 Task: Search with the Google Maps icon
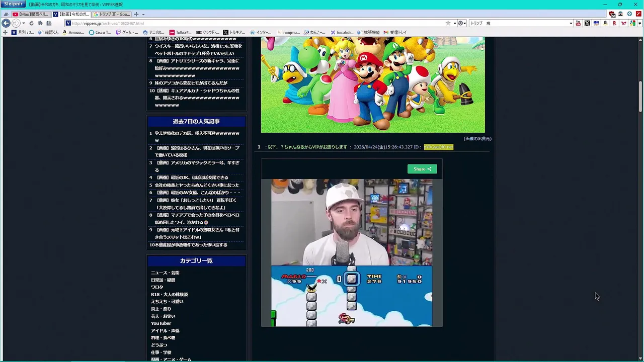coord(632,23)
